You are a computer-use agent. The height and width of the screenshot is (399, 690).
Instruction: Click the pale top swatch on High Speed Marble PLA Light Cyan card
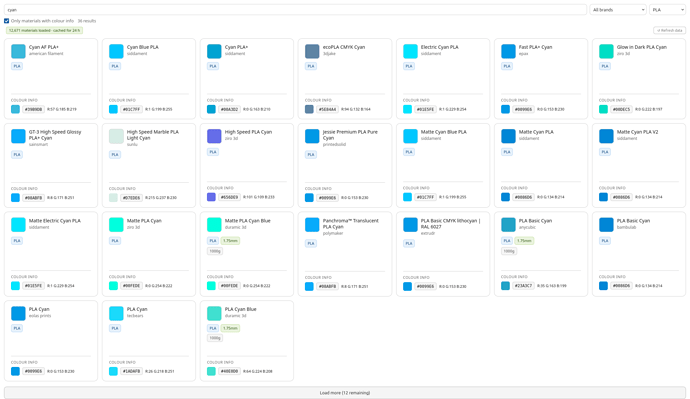[x=116, y=136]
